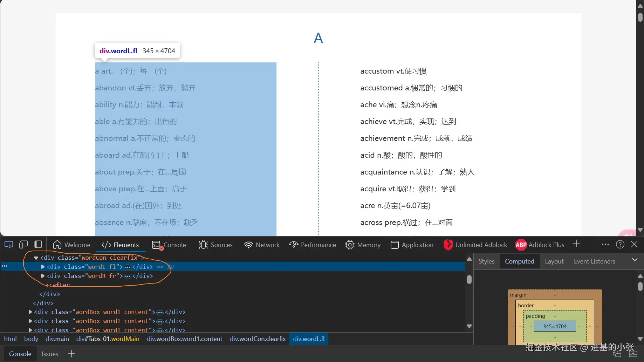Click the word entry 'abnormal a.不正常的'

145,138
